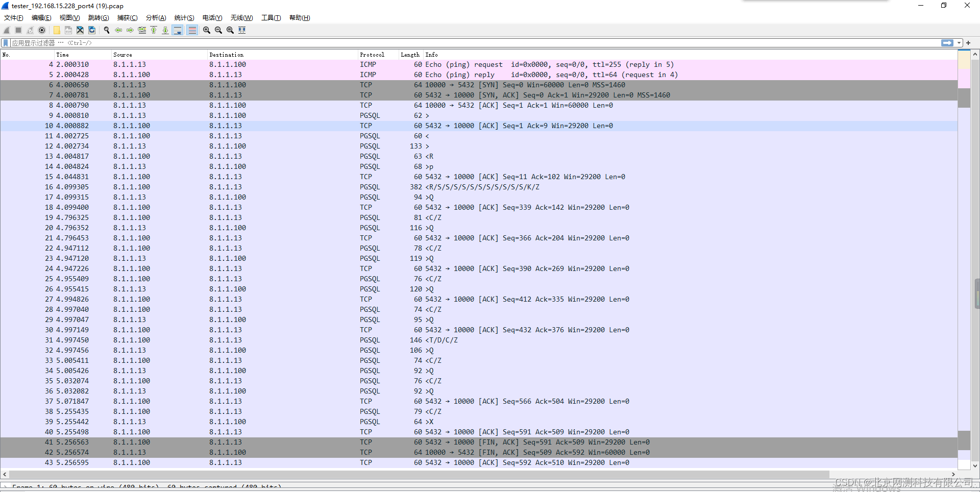This screenshot has width=980, height=492.
Task: Sort by the Source column header
Action: (x=159, y=55)
